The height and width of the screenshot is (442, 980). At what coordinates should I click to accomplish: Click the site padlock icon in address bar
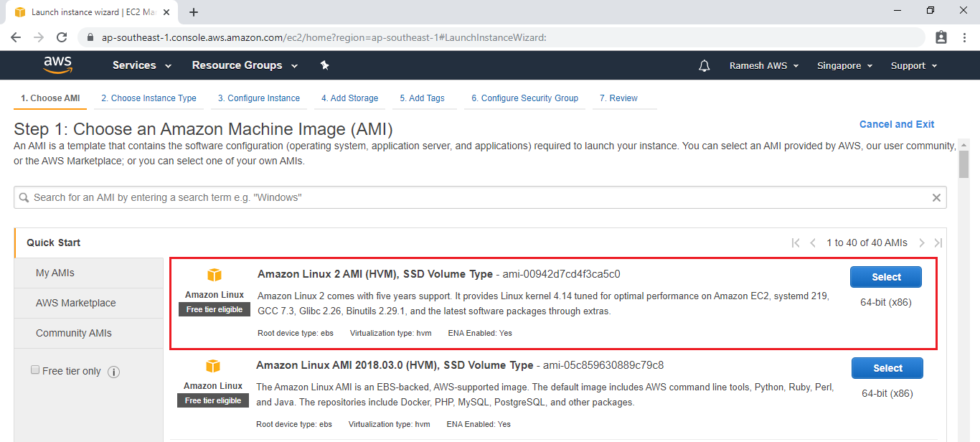click(90, 37)
